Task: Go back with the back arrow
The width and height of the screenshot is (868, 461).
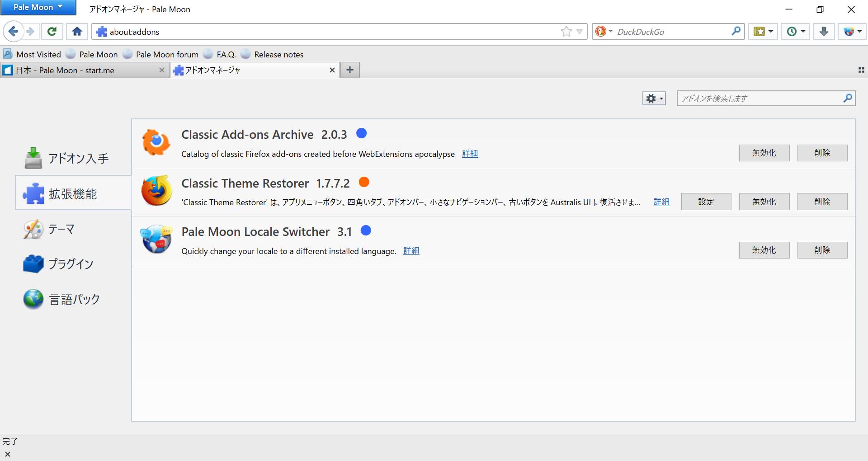Action: click(13, 32)
